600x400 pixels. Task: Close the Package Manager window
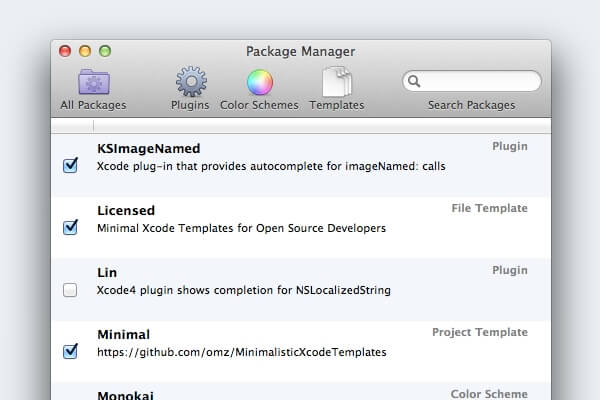(66, 51)
